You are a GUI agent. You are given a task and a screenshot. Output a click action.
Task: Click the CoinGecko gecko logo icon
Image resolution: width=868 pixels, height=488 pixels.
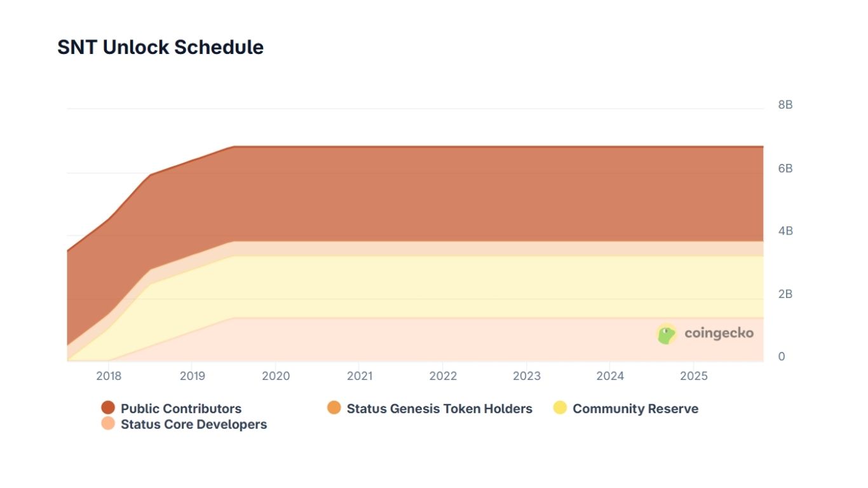(667, 334)
